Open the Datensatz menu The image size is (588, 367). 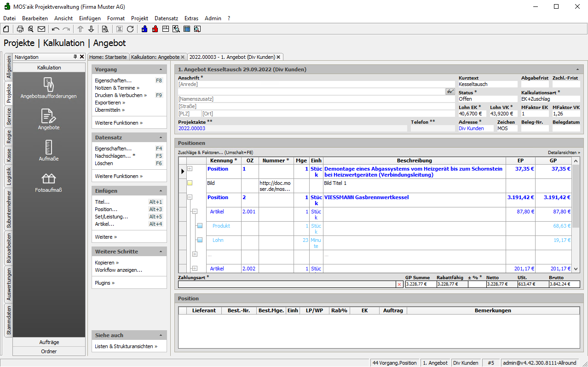coord(166,18)
